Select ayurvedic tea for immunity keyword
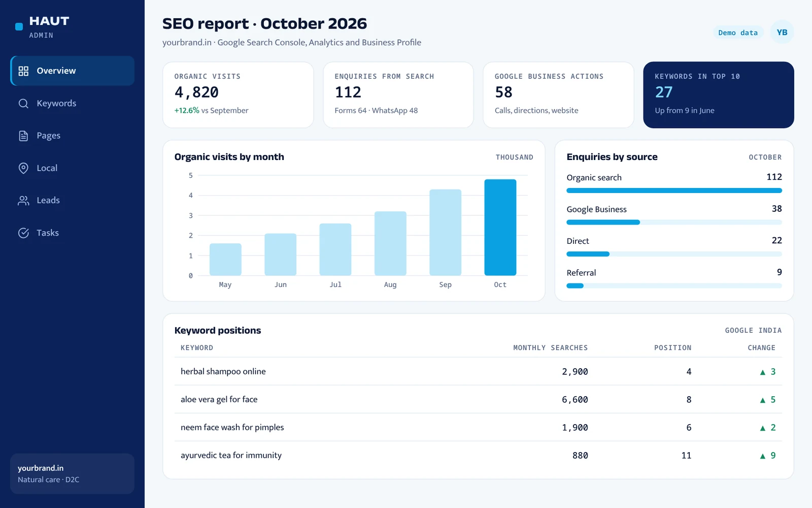Screen dimensions: 812x508 coord(231,455)
